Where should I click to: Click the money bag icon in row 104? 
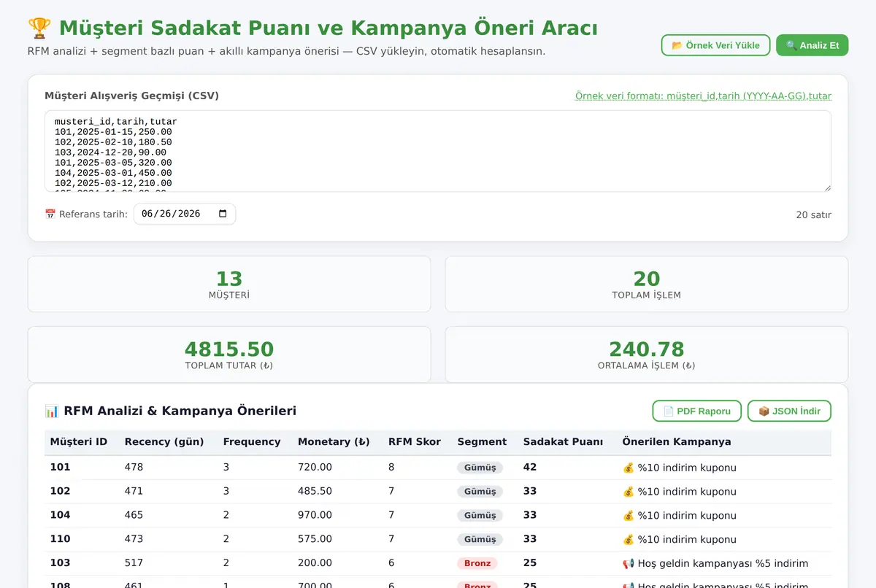click(629, 516)
